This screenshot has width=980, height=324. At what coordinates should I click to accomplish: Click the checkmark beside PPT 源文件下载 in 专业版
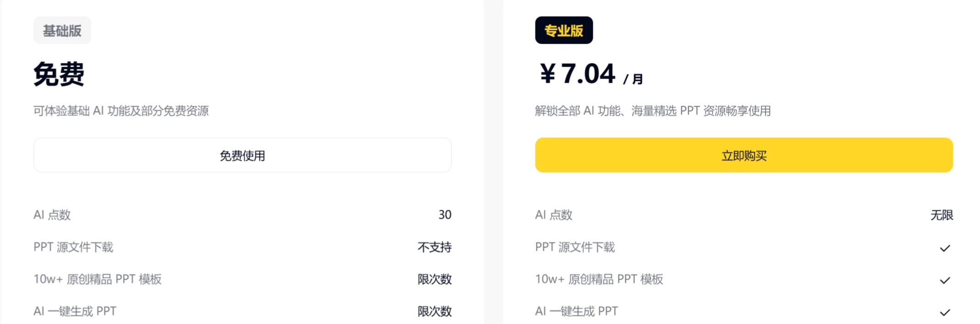tap(945, 247)
